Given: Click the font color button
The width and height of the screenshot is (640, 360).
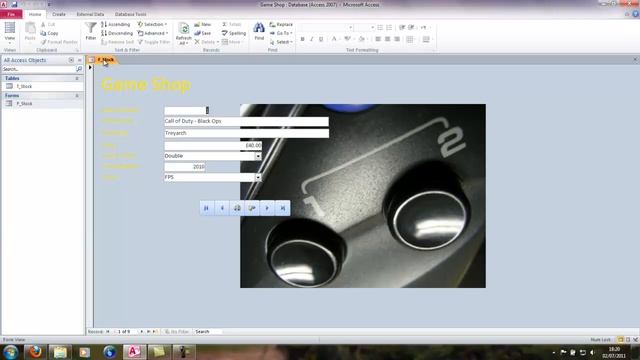Looking at the screenshot, I should [x=334, y=39].
